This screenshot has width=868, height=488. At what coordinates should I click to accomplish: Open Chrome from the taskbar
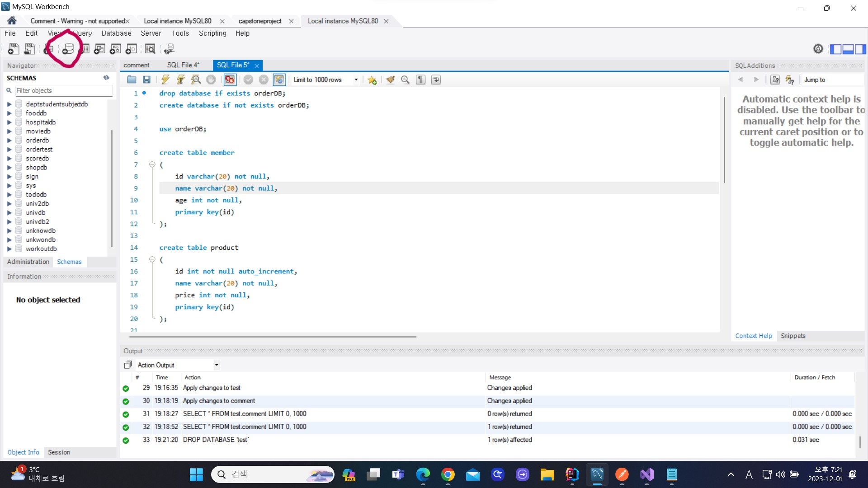[448, 474]
